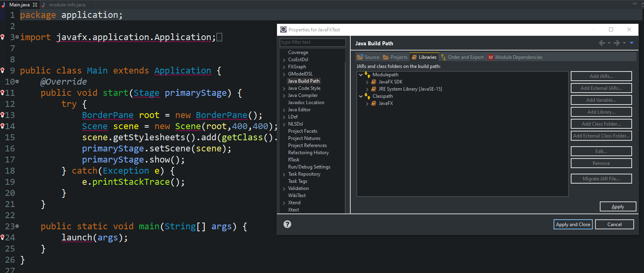Switch to the Order and Export tab
This screenshot has height=273, width=644.
(x=463, y=57)
